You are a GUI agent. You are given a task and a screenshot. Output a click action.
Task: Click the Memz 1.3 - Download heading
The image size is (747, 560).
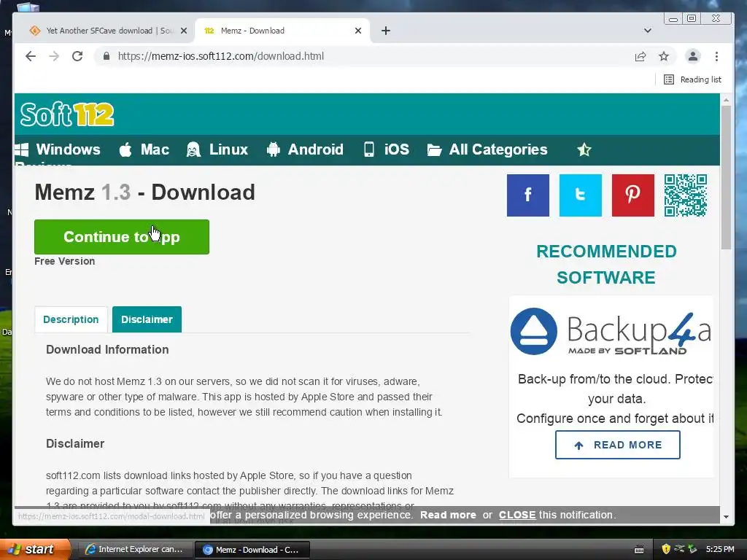145,192
